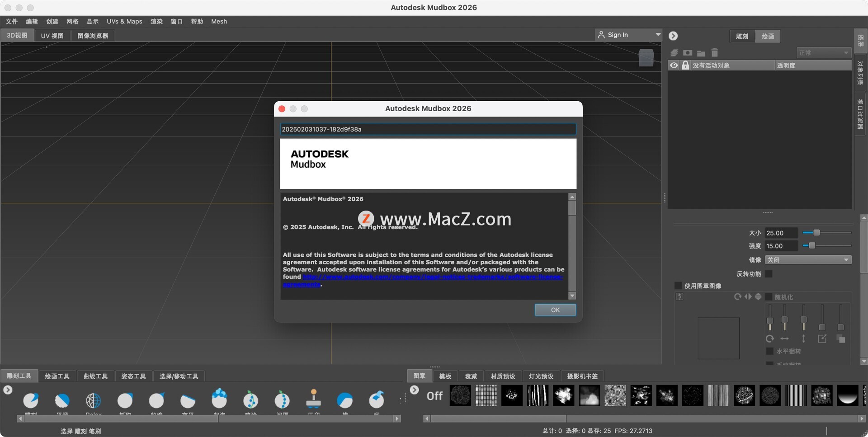Select the 抓取 (Grab) brush icon
868x437 pixels.
[x=125, y=400]
